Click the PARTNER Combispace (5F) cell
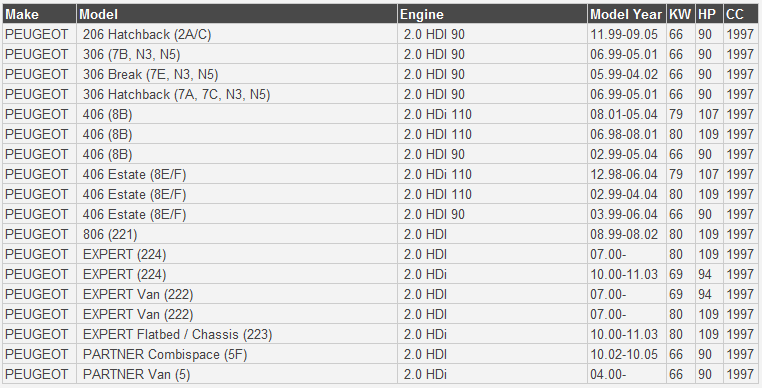762x388 pixels. point(237,354)
